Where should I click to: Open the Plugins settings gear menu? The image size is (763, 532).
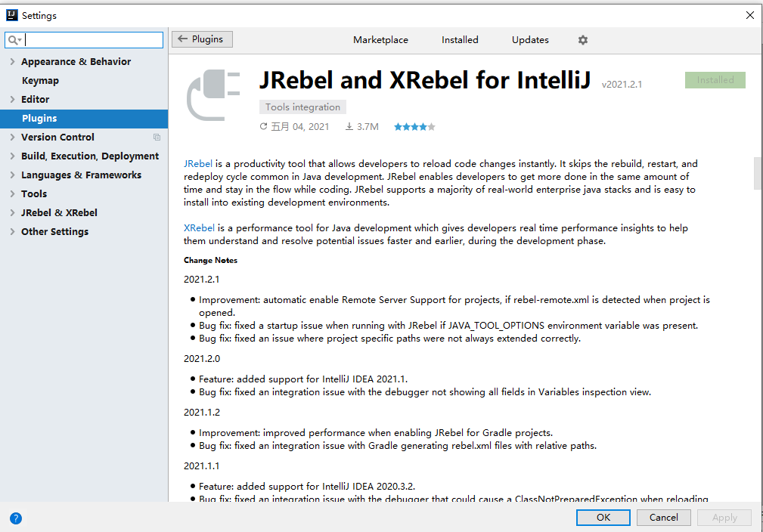click(582, 40)
